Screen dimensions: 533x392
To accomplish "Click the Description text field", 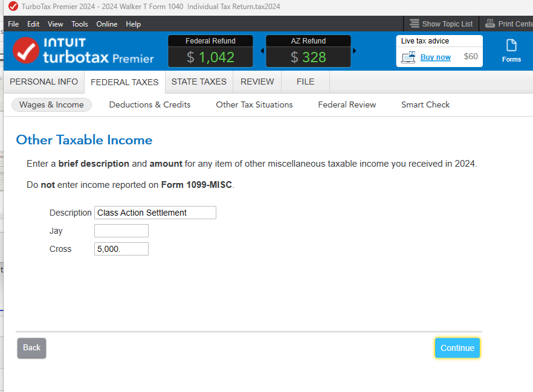I will click(155, 213).
